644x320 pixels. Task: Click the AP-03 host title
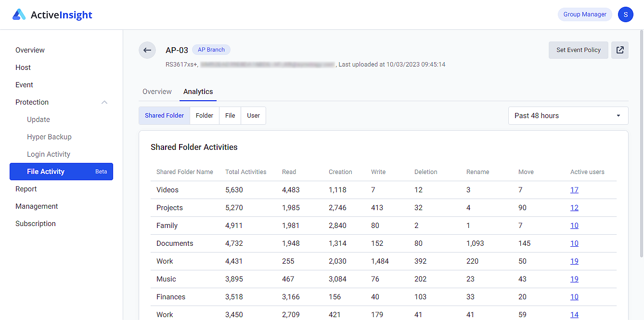pyautogui.click(x=177, y=50)
